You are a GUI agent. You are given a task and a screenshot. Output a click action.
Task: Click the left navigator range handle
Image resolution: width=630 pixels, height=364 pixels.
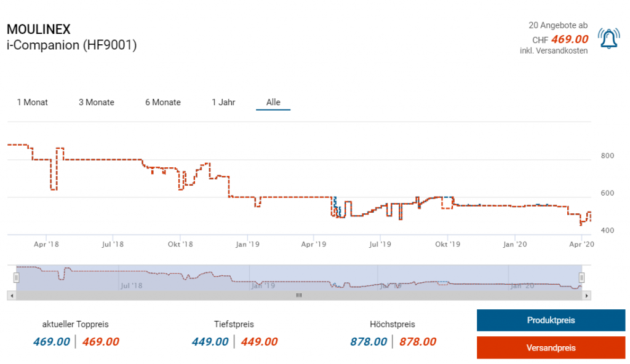click(17, 278)
